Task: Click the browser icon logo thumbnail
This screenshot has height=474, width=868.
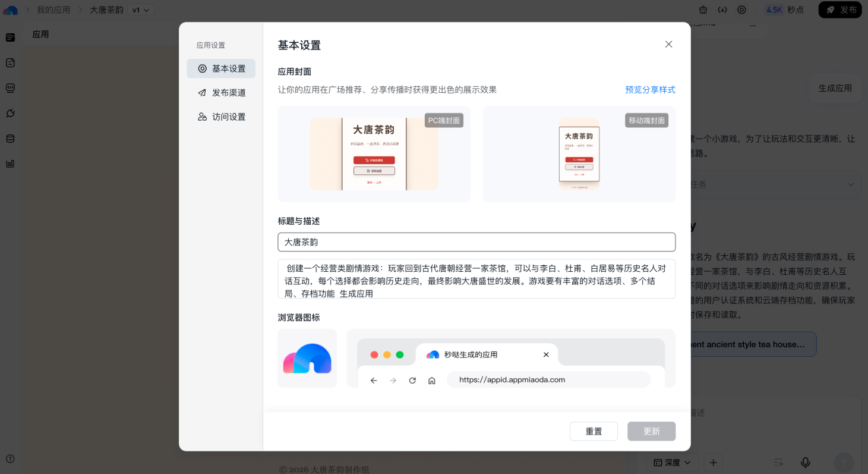Action: [307, 358]
